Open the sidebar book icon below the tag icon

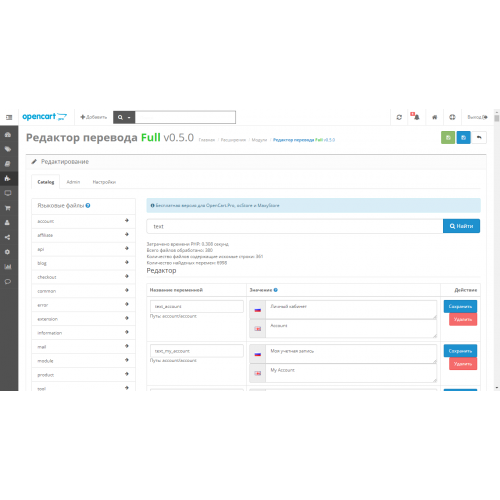(8, 164)
